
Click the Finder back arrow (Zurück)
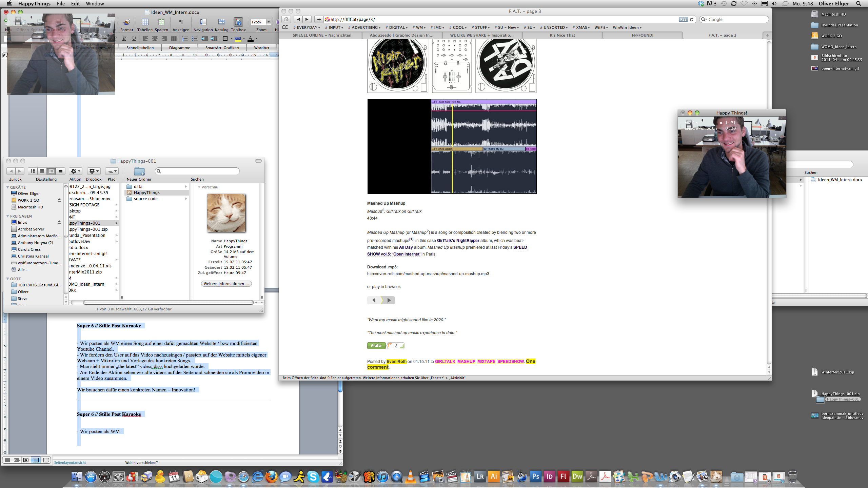(11, 171)
